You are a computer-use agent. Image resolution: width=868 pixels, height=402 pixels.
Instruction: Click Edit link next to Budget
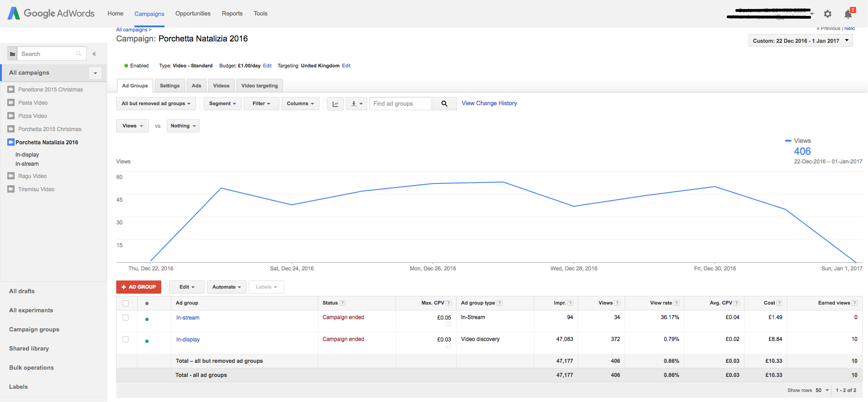[267, 66]
